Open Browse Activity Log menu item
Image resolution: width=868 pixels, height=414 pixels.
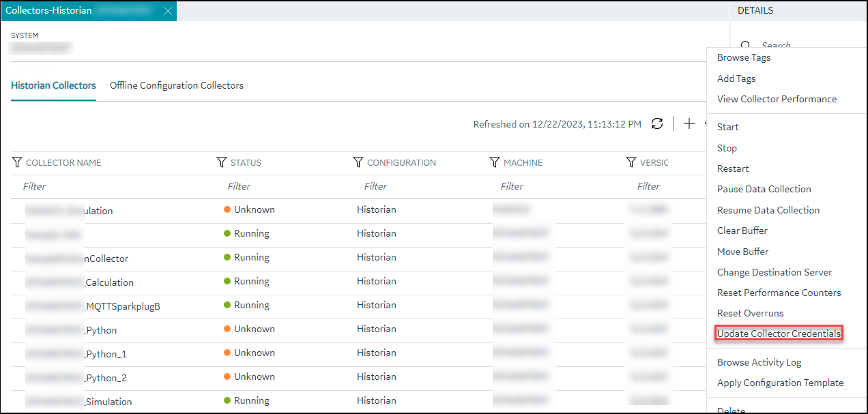click(759, 362)
